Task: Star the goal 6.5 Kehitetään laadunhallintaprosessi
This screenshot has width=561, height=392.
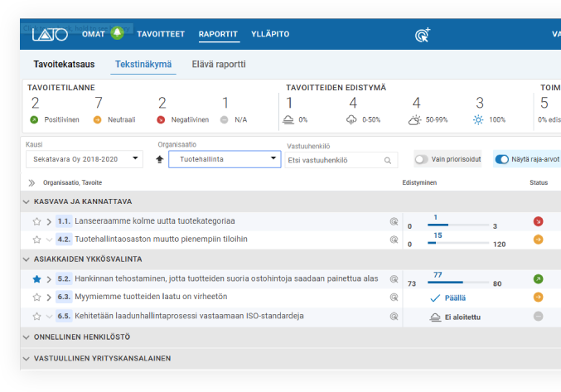Action: (x=36, y=317)
